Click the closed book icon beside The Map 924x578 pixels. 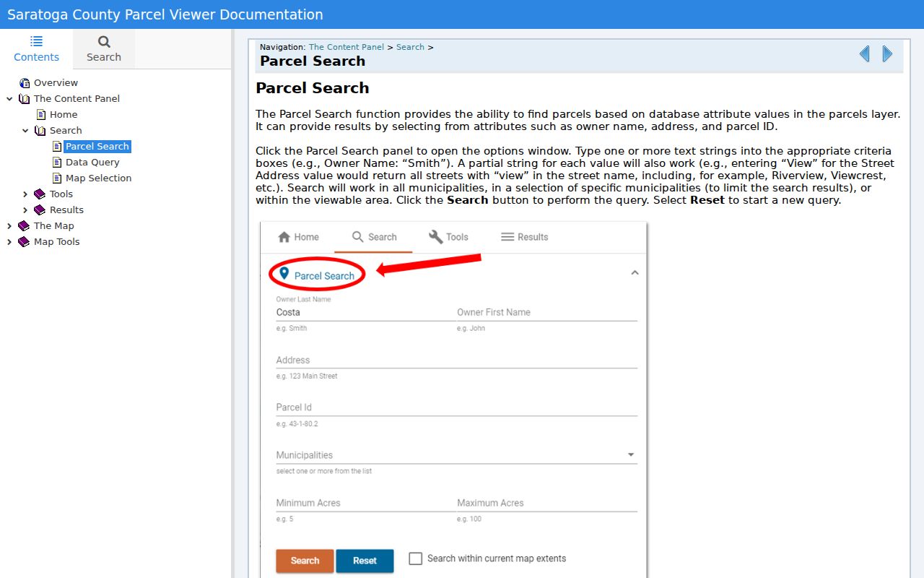pos(25,226)
